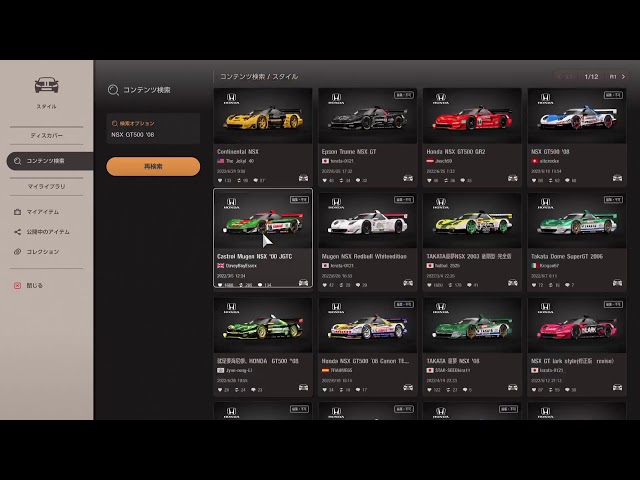This screenshot has width=640, height=480.
Task: Click car icon on Honda NSX GT500 GR2 card
Action: point(513,178)
